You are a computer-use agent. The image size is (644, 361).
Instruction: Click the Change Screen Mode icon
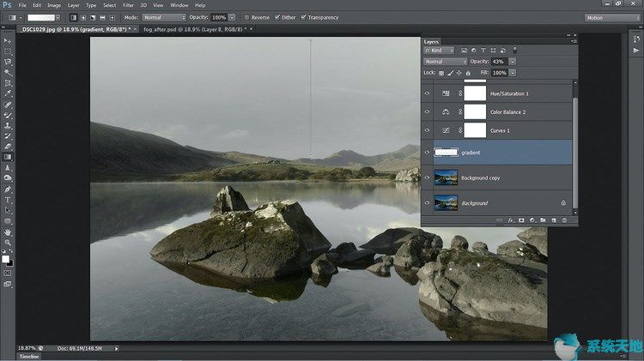coord(8,284)
